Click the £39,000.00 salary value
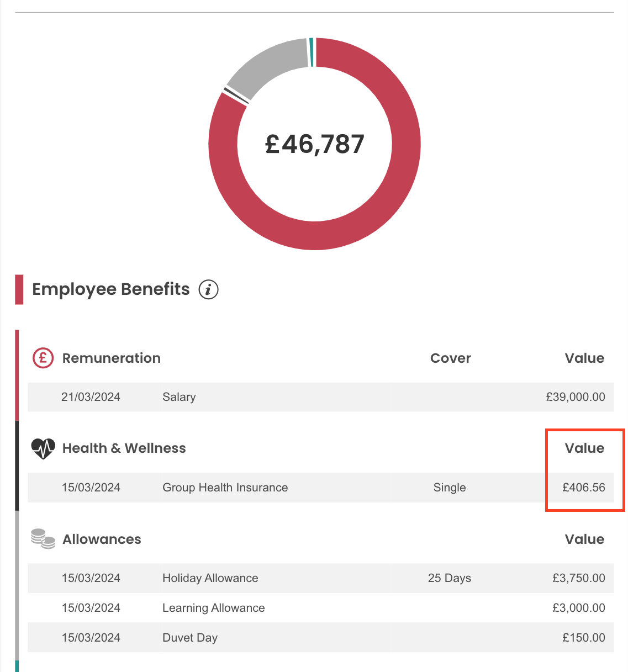 point(576,397)
